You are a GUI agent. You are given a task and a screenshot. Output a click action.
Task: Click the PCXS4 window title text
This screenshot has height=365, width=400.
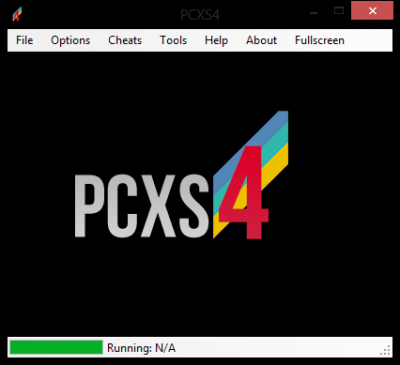click(200, 15)
